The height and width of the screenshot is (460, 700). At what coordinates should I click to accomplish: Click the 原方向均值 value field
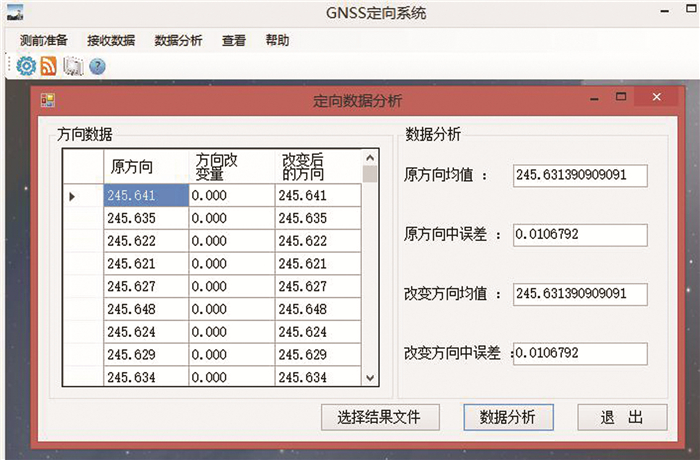click(x=580, y=176)
